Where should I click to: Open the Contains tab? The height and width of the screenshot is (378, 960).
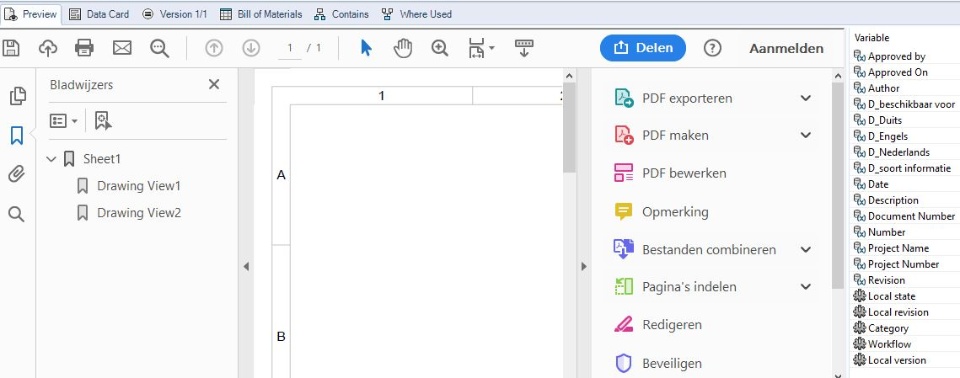(x=341, y=14)
